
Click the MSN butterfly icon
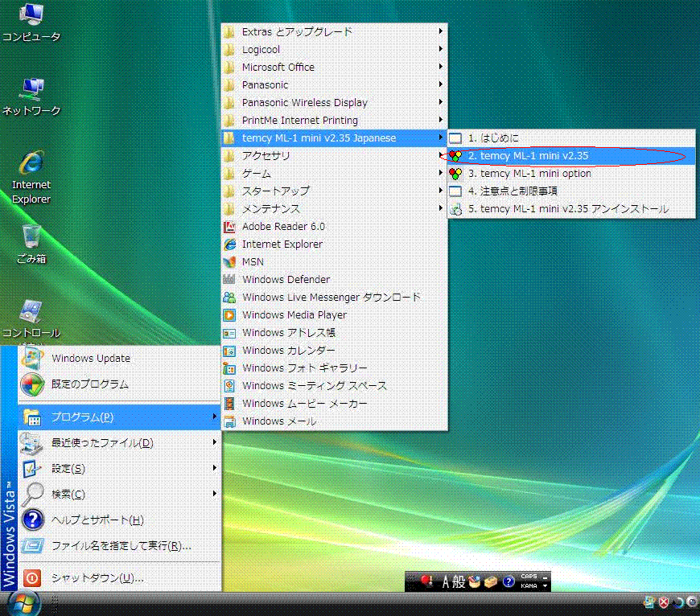coord(229,262)
